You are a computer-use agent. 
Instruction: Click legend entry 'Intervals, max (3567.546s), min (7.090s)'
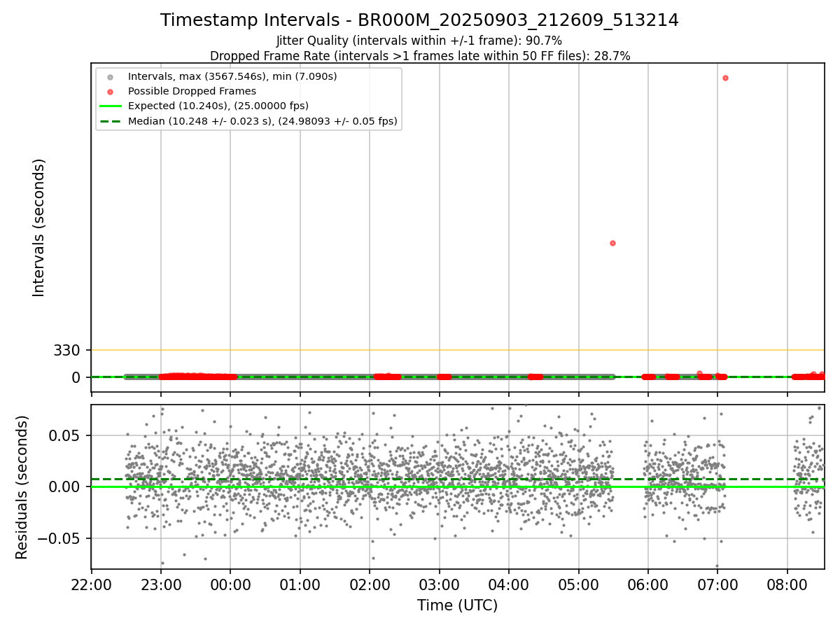pyautogui.click(x=232, y=76)
